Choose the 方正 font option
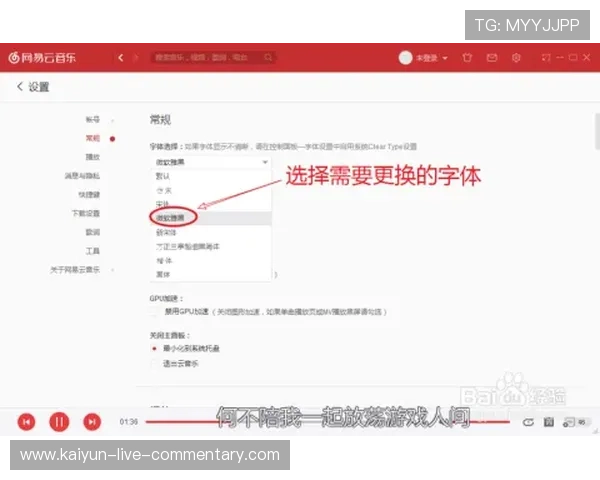Image resolution: width=600 pixels, height=480 pixels. 210,247
